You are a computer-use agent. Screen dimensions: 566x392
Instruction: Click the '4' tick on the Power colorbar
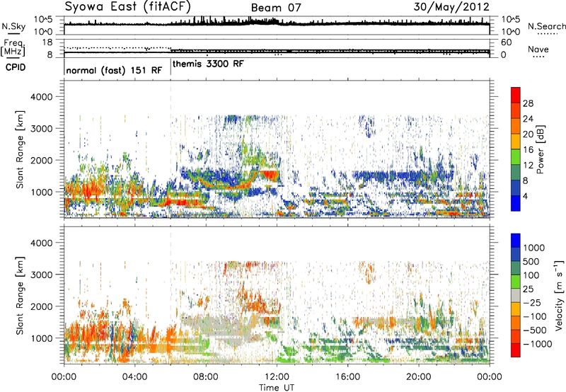point(526,196)
